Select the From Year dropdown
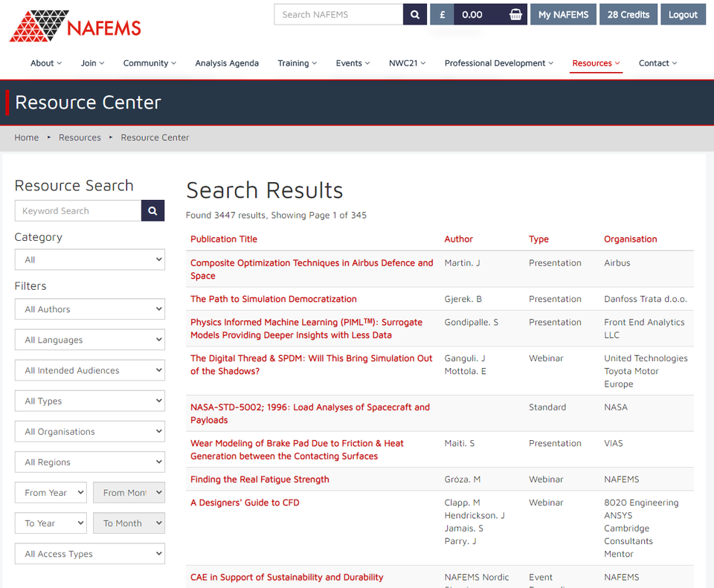 click(x=51, y=492)
